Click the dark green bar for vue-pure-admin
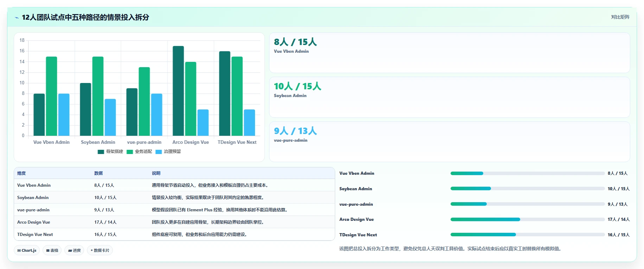Image resolution: width=644 pixels, height=269 pixels. pyautogui.click(x=132, y=112)
